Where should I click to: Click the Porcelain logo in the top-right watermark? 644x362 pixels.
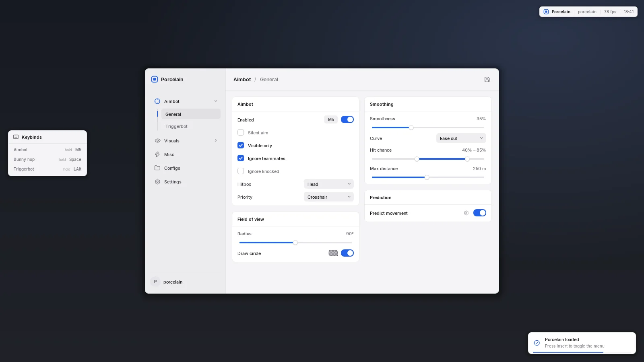pyautogui.click(x=546, y=12)
